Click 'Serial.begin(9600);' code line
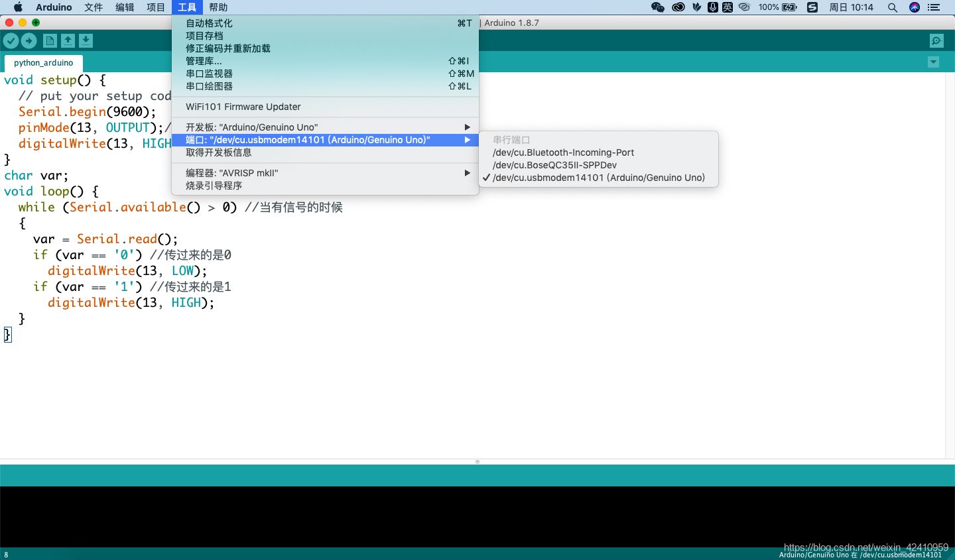Viewport: 955px width, 560px height. coord(88,112)
